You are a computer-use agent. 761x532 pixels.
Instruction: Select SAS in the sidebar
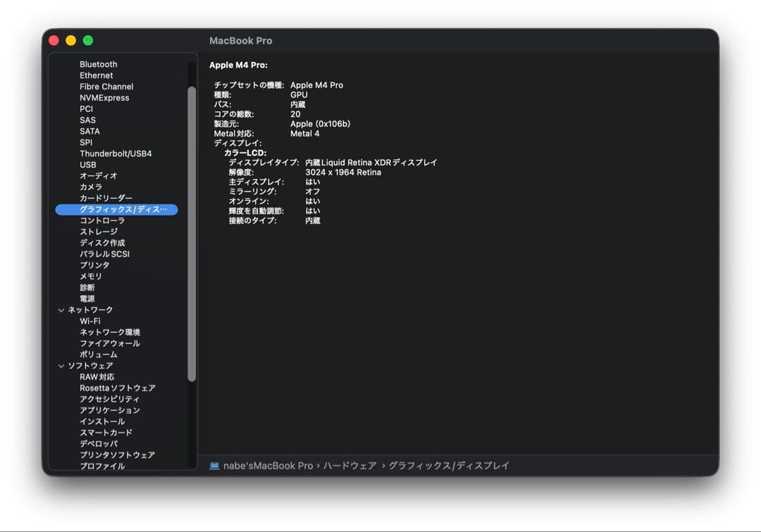tap(87, 120)
